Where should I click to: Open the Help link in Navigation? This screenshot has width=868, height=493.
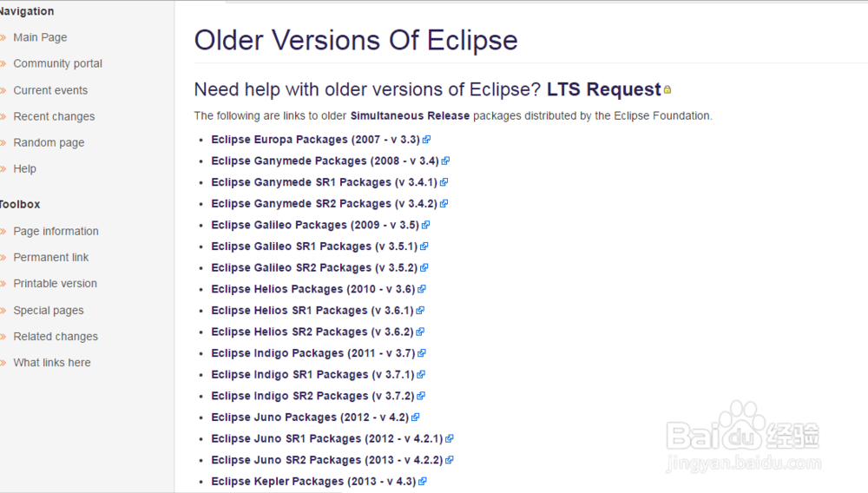24,168
